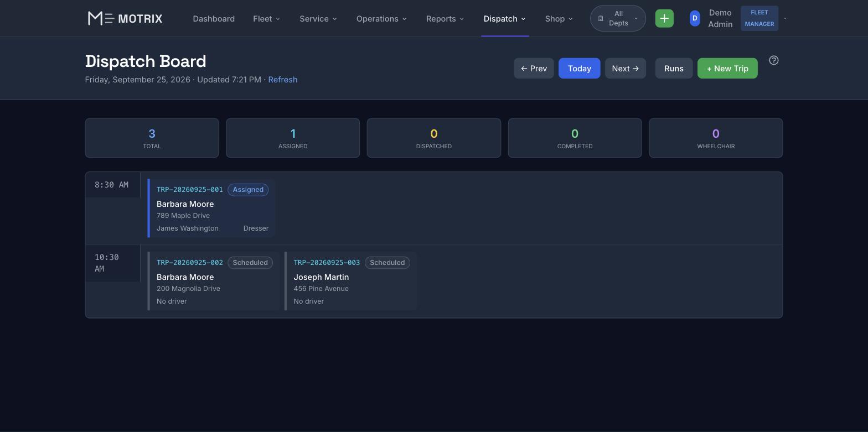Click the Dresser label on trip 001
The width and height of the screenshot is (868, 432).
(256, 228)
